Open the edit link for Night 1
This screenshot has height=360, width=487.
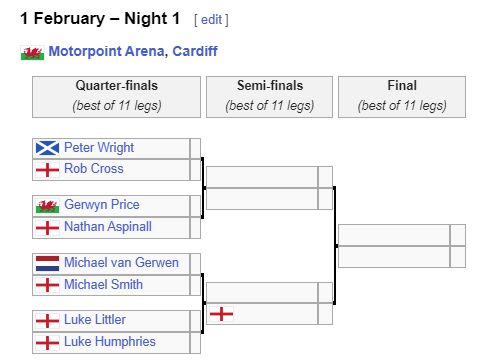click(211, 19)
